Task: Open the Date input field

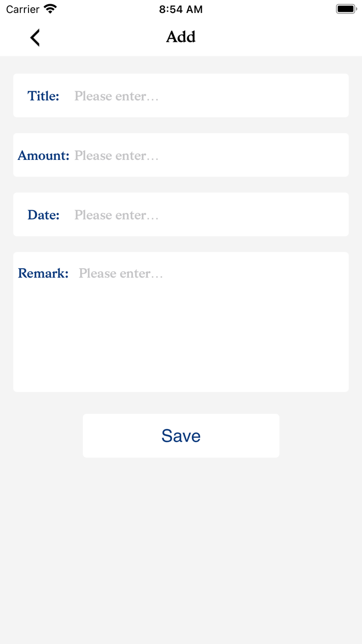Action: click(x=207, y=215)
